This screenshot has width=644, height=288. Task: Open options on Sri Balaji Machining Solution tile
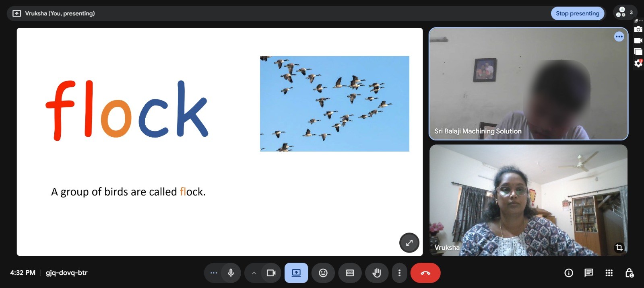(619, 37)
